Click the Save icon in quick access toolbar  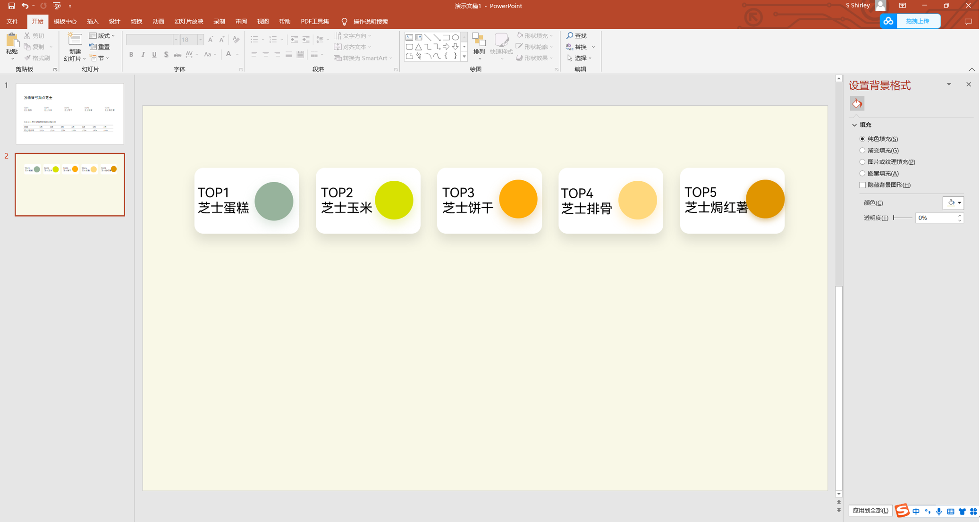(11, 6)
